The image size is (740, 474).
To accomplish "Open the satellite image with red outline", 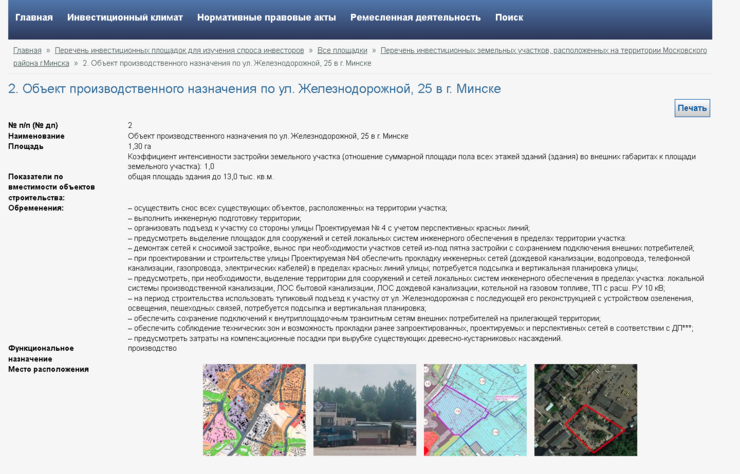I will [x=585, y=410].
